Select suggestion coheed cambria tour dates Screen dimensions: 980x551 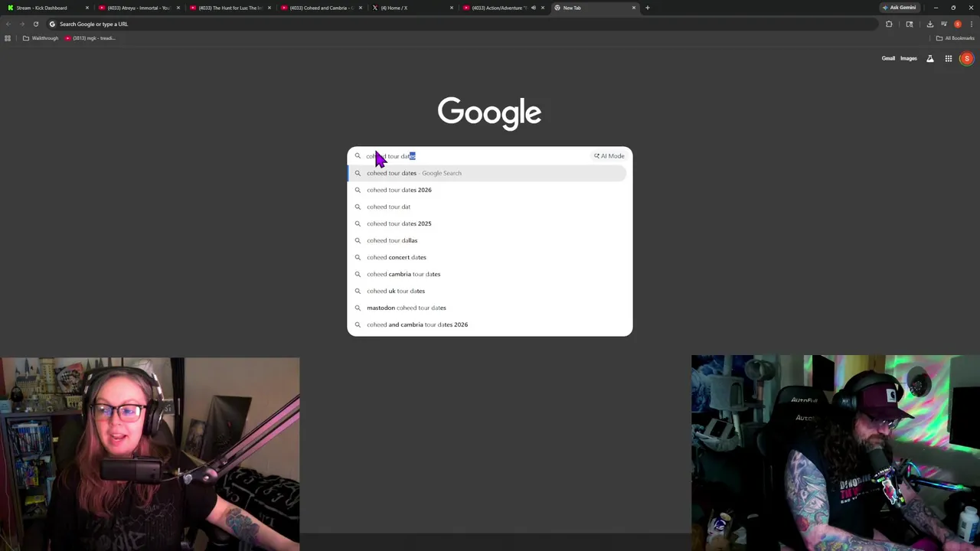(x=488, y=274)
